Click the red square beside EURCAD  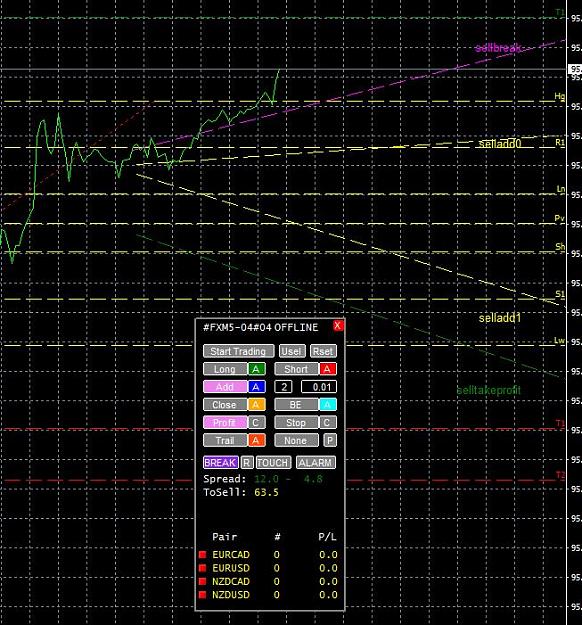[203, 554]
